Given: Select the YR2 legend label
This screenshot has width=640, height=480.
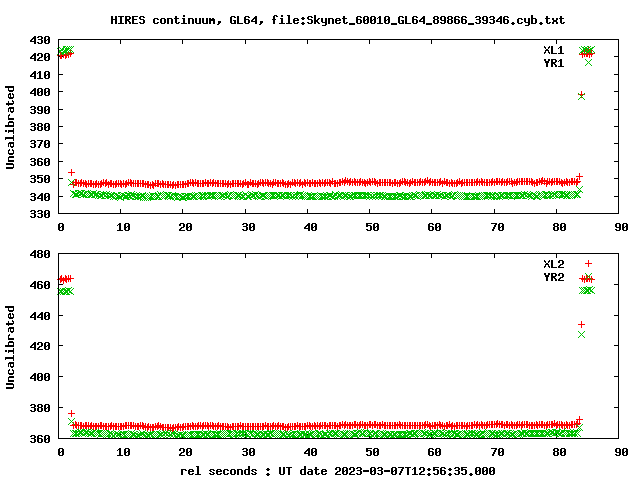Looking at the screenshot, I should click(x=553, y=277).
